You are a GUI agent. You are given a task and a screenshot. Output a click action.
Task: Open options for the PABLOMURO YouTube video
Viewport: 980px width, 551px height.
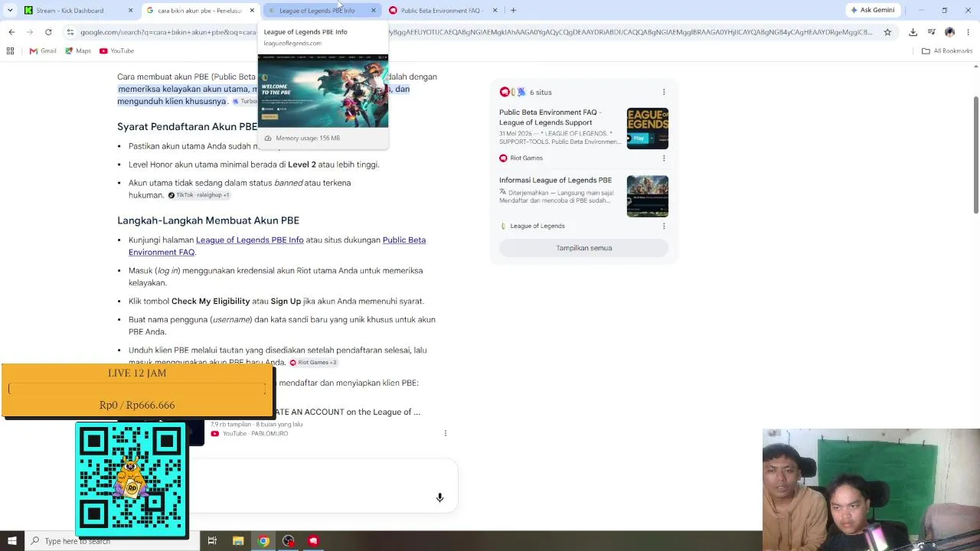tap(445, 433)
